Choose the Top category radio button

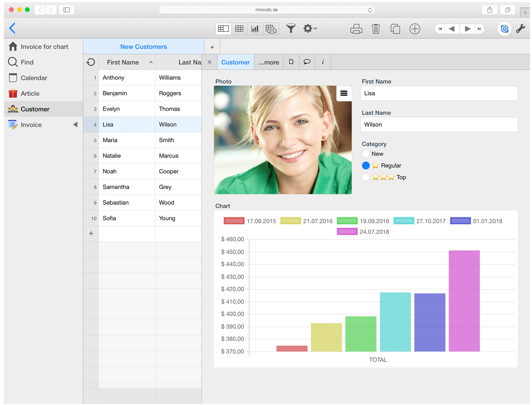366,177
